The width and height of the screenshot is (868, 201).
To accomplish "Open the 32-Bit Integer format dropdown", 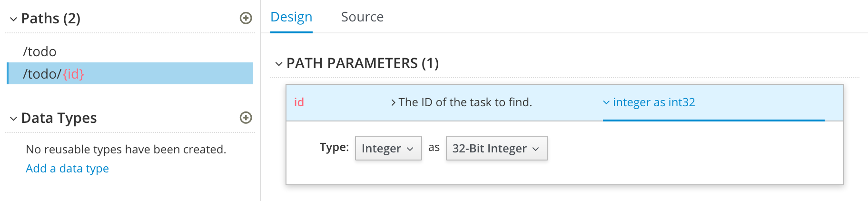I will pyautogui.click(x=496, y=149).
